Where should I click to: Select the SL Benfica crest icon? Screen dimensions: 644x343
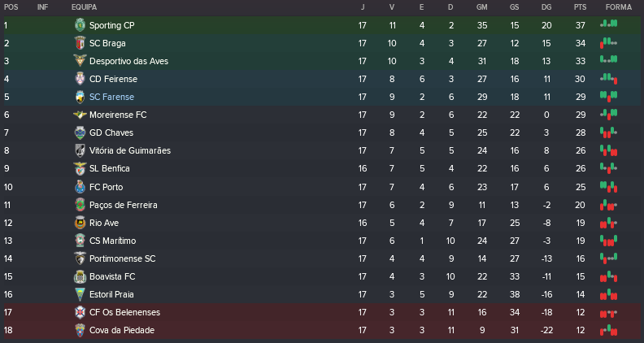click(80, 168)
